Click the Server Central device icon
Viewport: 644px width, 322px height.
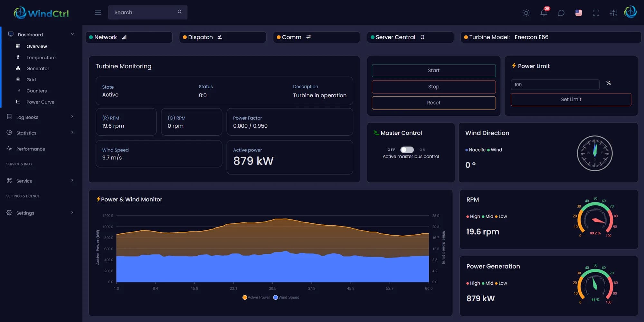[422, 37]
